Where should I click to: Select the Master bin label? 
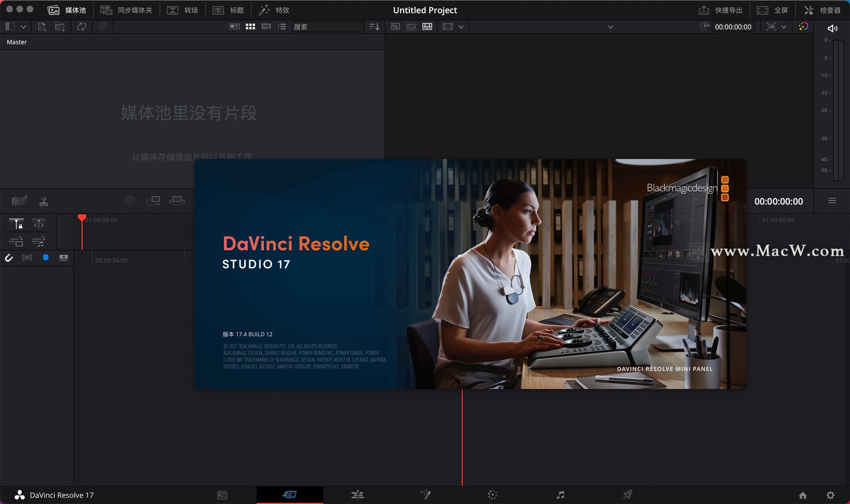click(x=17, y=42)
